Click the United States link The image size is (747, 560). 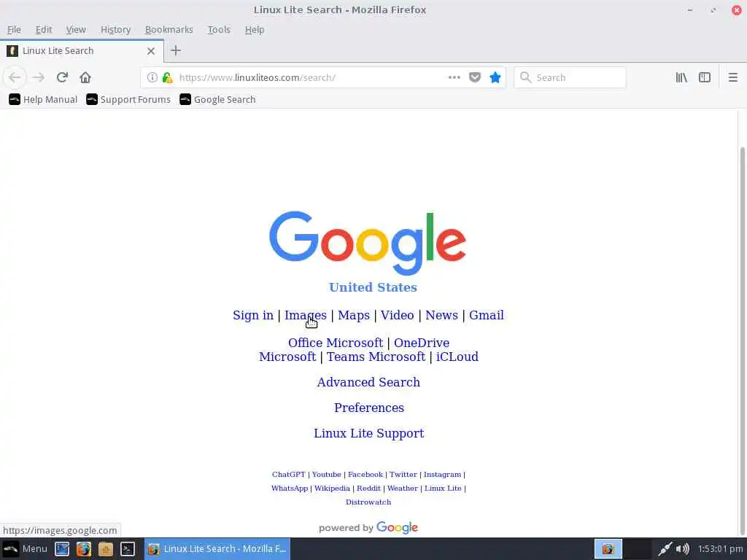pyautogui.click(x=373, y=287)
